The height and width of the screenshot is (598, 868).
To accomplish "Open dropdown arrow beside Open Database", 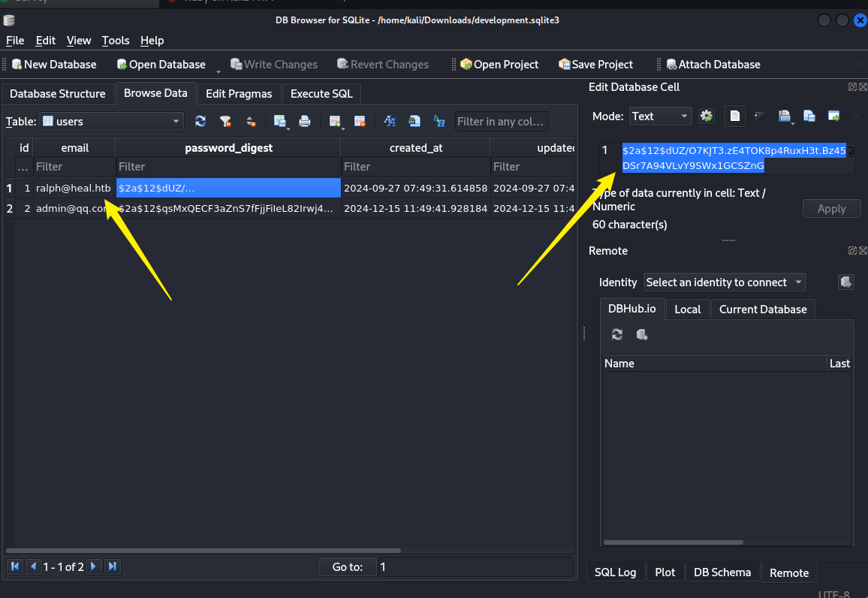I will click(218, 71).
